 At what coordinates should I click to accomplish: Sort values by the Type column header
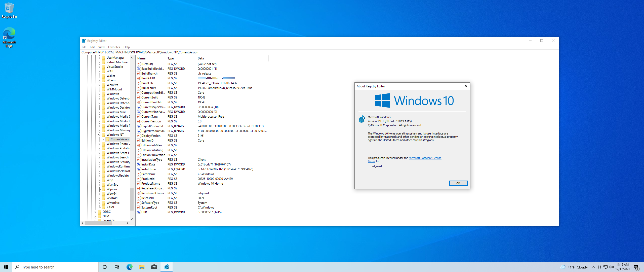(181, 58)
